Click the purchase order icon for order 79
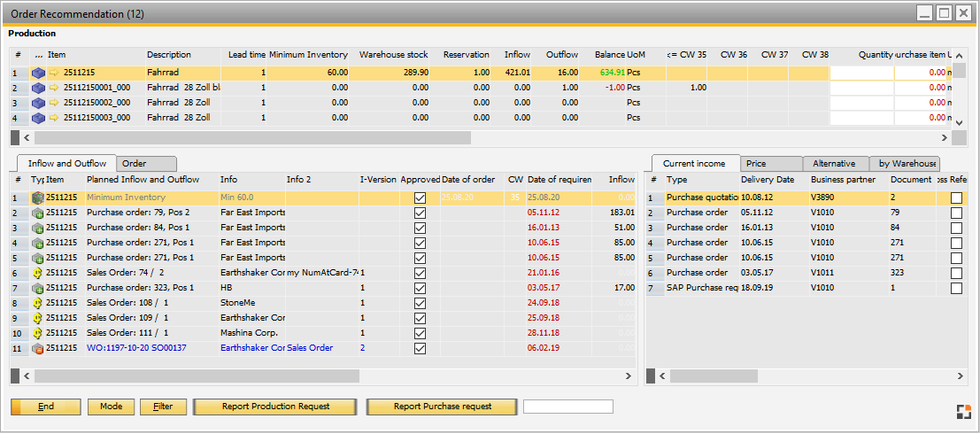This screenshot has width=980, height=434. coord(38,213)
